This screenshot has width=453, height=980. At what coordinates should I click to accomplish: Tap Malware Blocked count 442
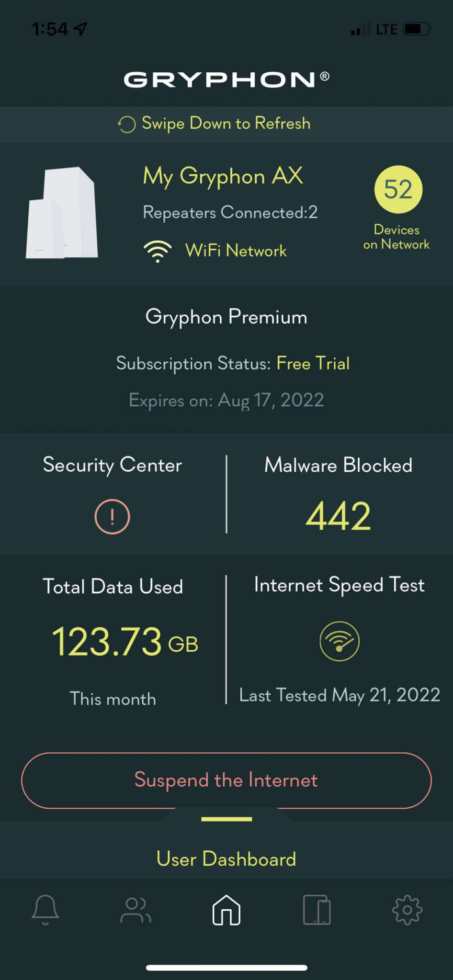(x=338, y=516)
